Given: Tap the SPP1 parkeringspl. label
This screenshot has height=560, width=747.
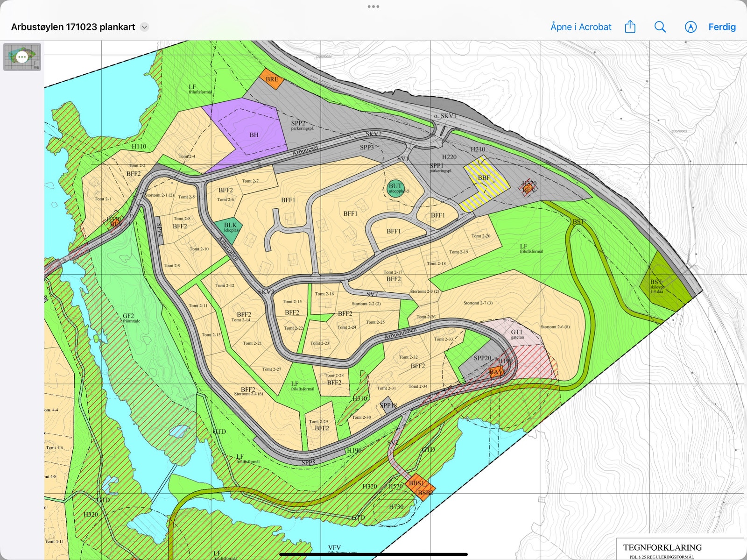Looking at the screenshot, I should [440, 168].
